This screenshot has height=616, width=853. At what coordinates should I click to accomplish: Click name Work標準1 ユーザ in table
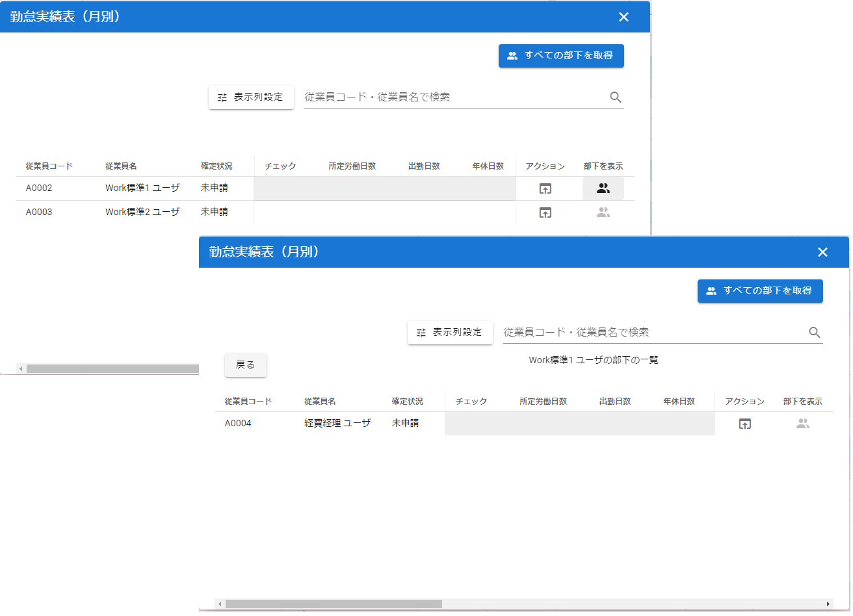pos(142,188)
